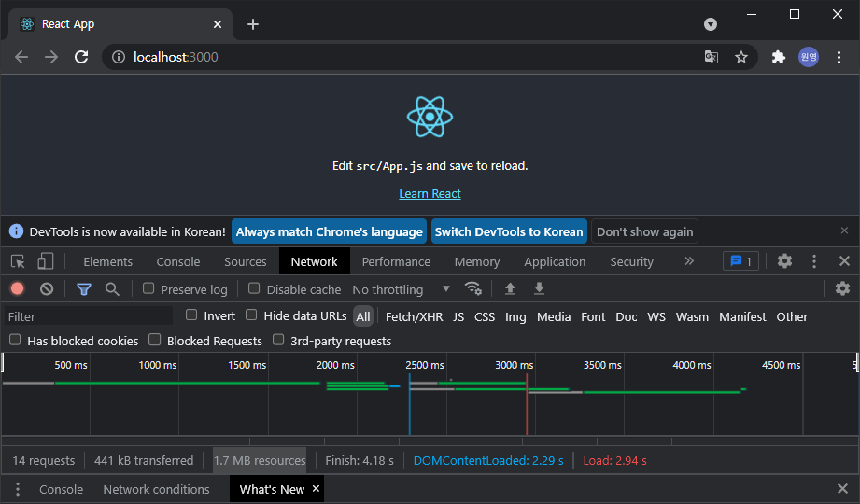This screenshot has width=860, height=504.
Task: Close the DevTools panel
Action: click(x=845, y=261)
